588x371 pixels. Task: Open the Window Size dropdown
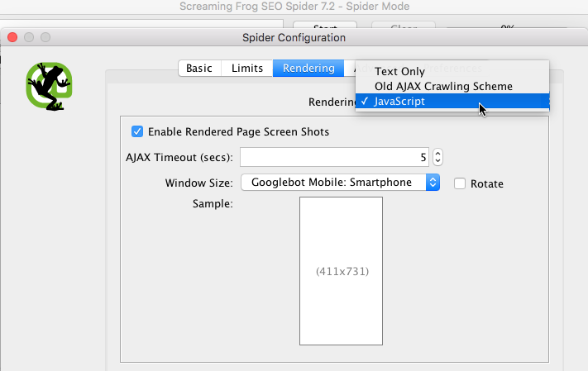tap(340, 182)
